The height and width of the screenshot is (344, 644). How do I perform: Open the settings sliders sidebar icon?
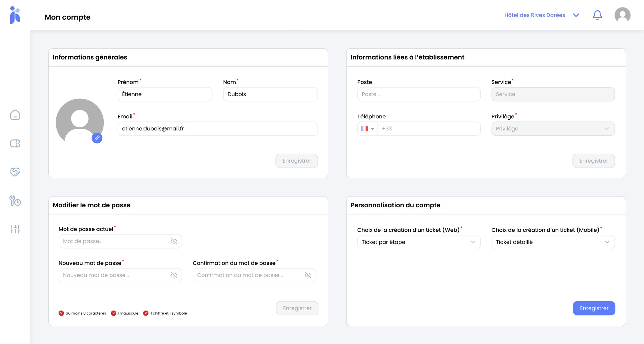click(15, 229)
